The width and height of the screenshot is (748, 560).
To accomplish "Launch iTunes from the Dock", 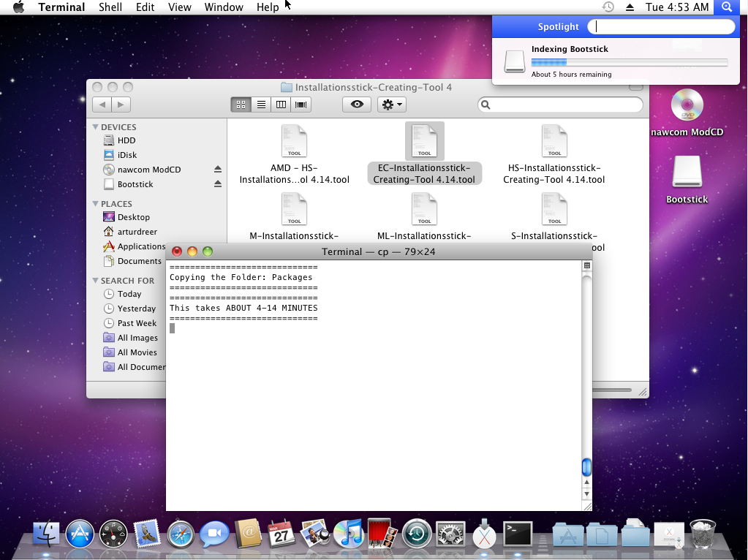I will click(x=349, y=534).
